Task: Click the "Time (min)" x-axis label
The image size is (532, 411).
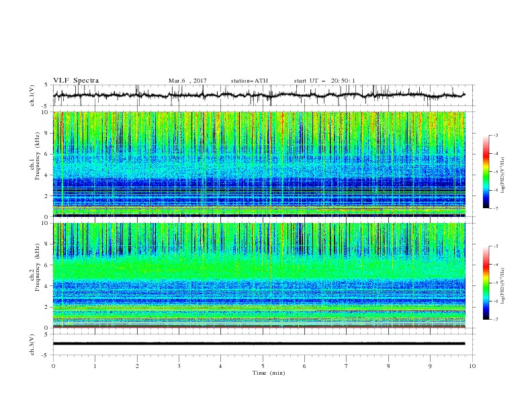Action: tap(269, 373)
